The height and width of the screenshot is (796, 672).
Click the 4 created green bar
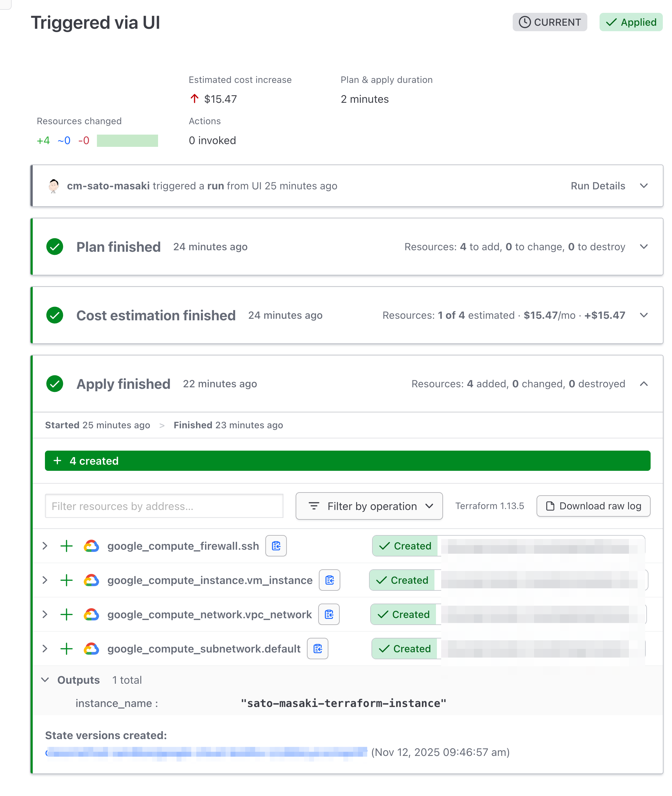pyautogui.click(x=347, y=461)
